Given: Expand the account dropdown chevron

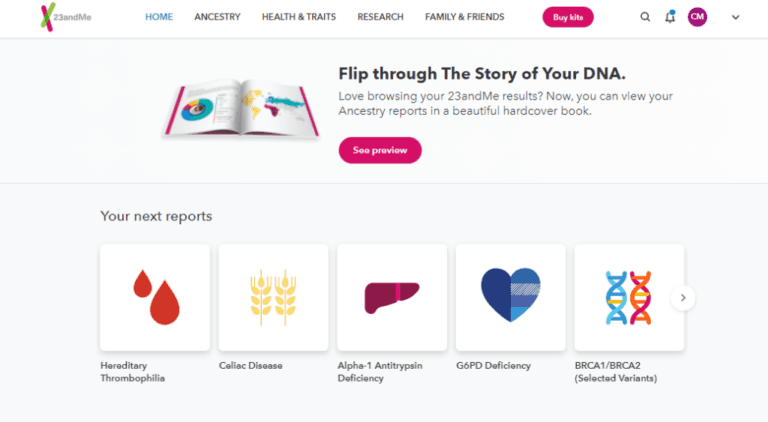Looking at the screenshot, I should coord(735,17).
